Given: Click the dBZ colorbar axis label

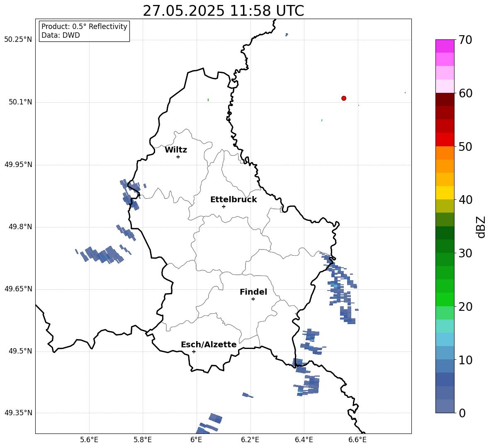Looking at the screenshot, I should (x=481, y=227).
